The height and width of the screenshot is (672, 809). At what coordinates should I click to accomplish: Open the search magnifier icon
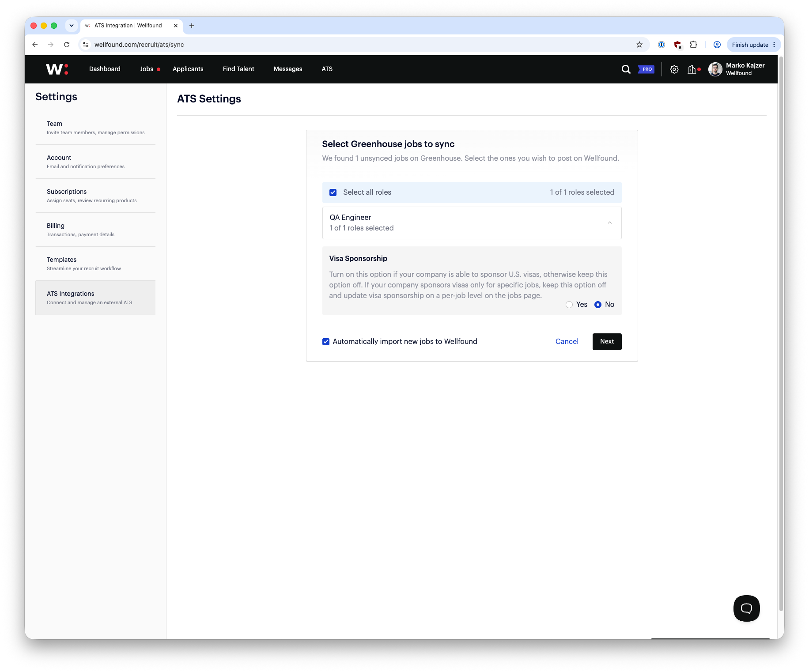click(x=626, y=69)
